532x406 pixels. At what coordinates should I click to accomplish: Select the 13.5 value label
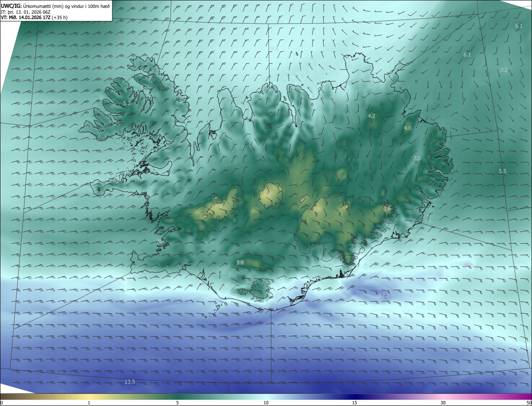130,382
